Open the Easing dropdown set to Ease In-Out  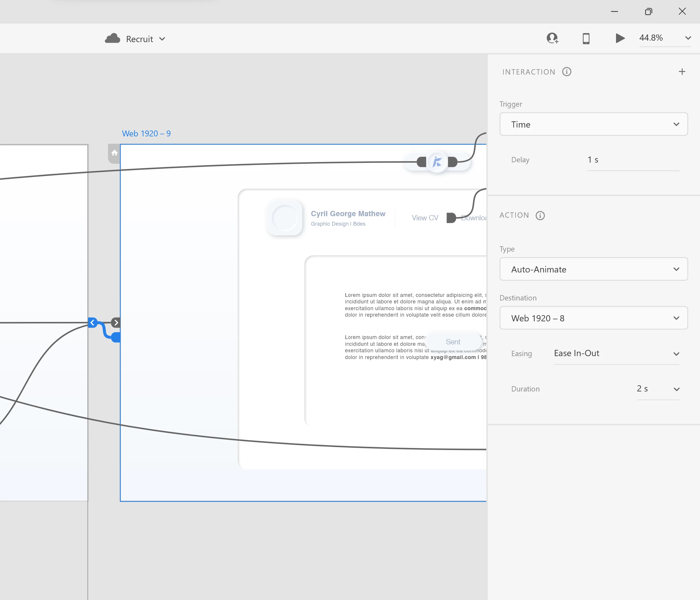(x=616, y=353)
